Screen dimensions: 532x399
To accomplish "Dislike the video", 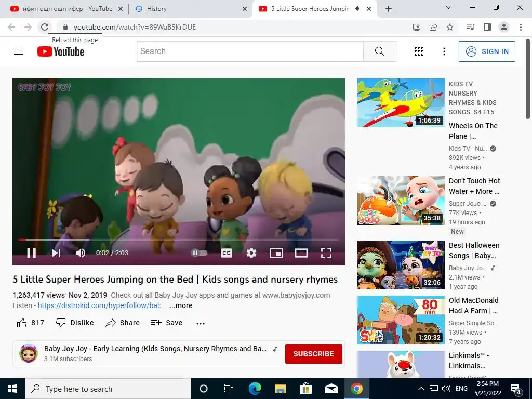I will point(75,323).
